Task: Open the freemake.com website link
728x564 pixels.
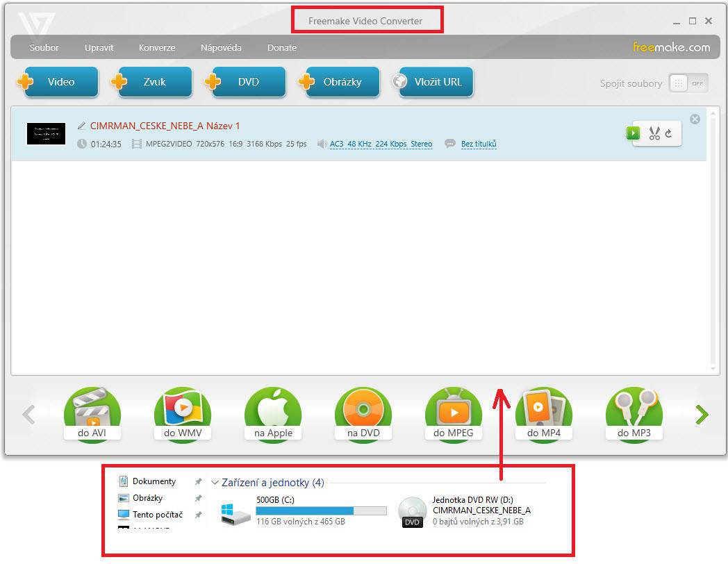Action: 671,47
